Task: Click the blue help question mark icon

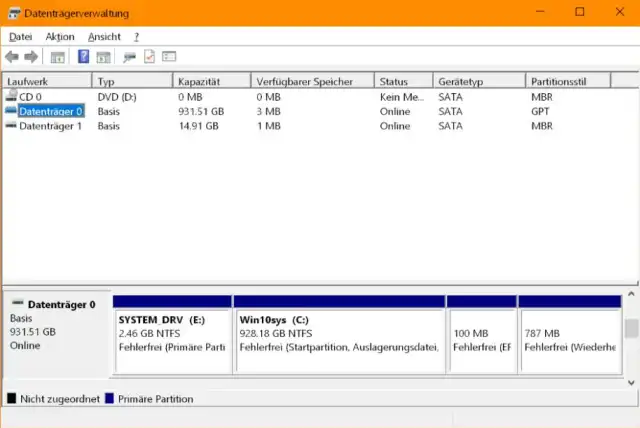Action: click(84, 57)
